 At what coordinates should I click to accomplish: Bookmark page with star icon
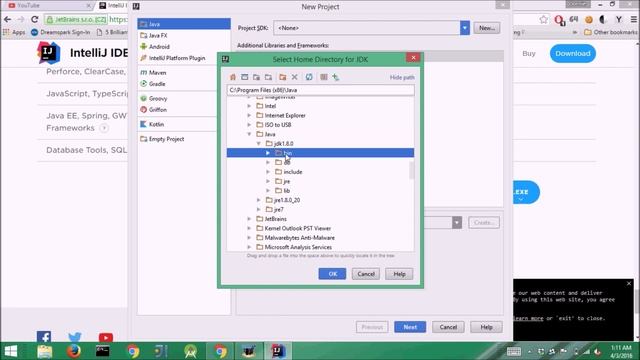tap(543, 19)
